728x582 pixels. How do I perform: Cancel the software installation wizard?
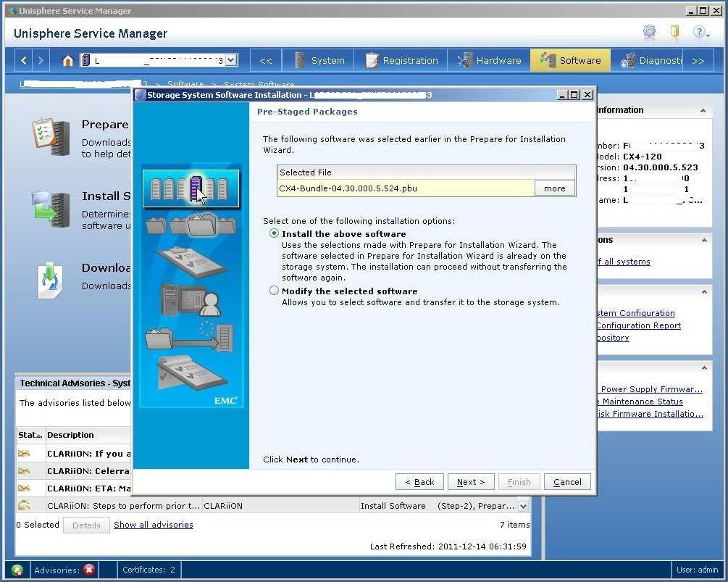point(567,482)
